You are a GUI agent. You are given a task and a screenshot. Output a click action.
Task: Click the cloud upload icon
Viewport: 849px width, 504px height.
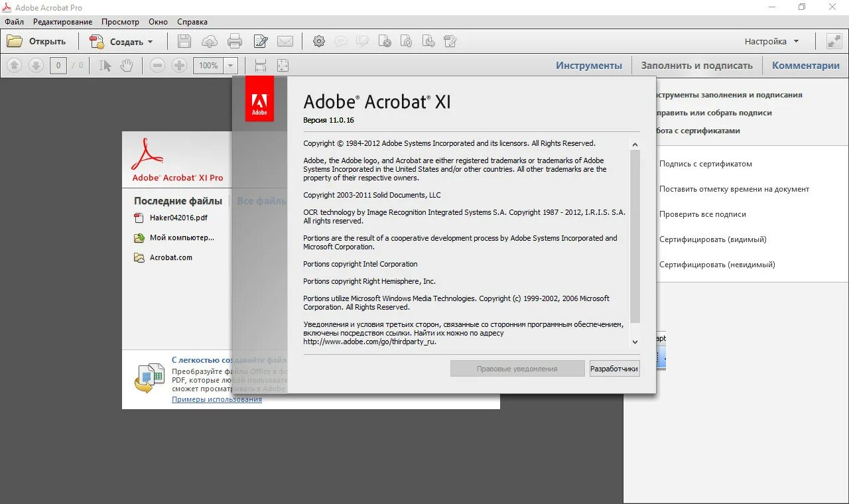click(210, 41)
